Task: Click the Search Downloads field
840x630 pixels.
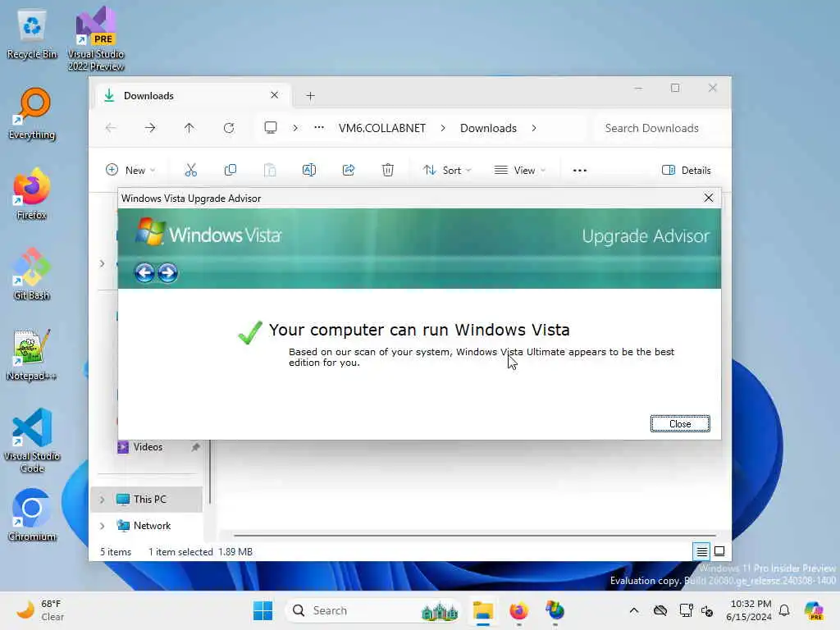Action: click(658, 128)
